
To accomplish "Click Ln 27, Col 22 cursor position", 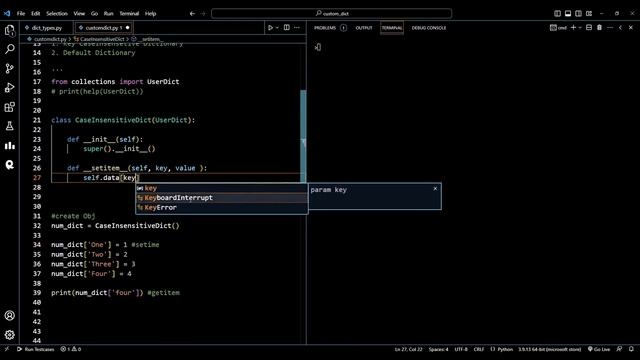I will click(408, 349).
